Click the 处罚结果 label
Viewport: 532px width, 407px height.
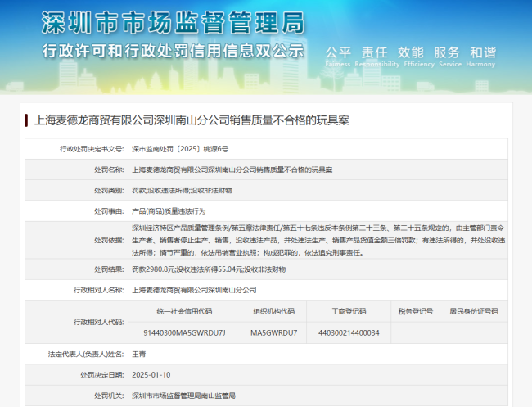click(x=109, y=269)
